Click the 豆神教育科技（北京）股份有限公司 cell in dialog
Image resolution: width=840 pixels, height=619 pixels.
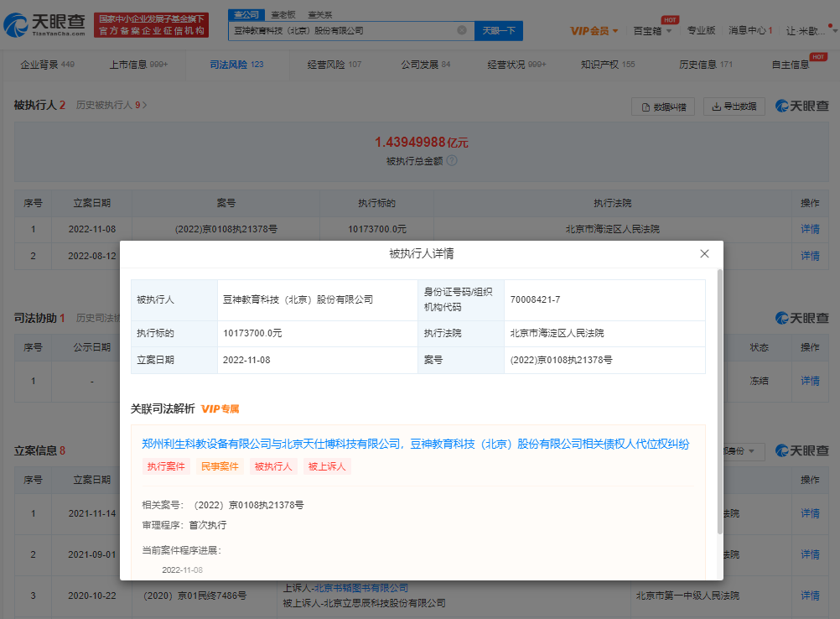click(298, 299)
